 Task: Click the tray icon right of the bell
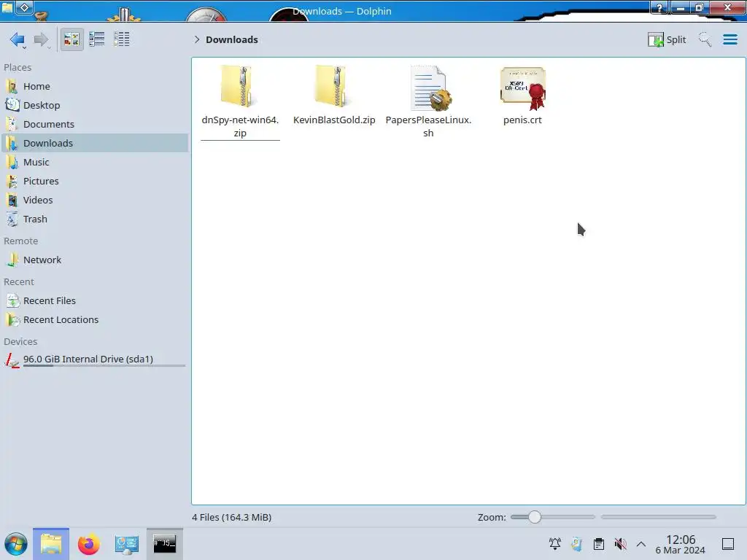tap(577, 544)
